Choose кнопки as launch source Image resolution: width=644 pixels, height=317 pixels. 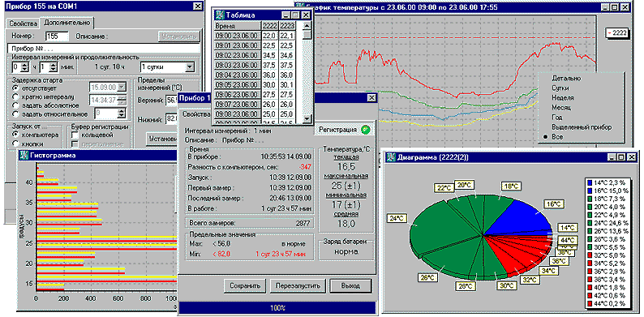(16, 144)
